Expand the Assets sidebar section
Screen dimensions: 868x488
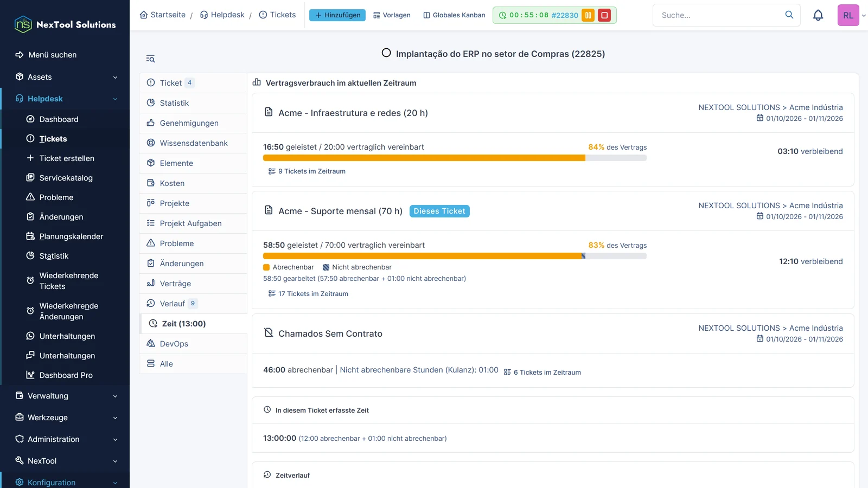(x=65, y=77)
